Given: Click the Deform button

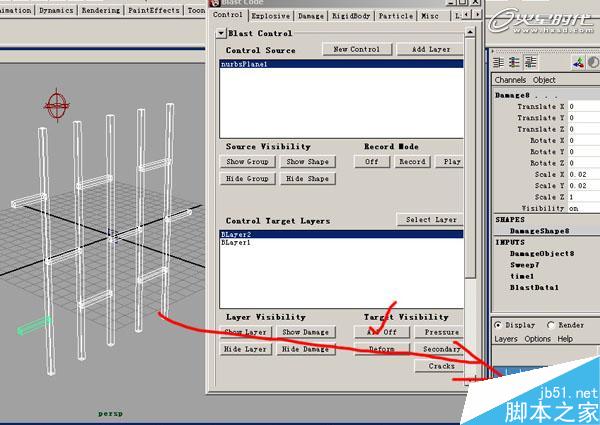Looking at the screenshot, I should click(x=382, y=349).
